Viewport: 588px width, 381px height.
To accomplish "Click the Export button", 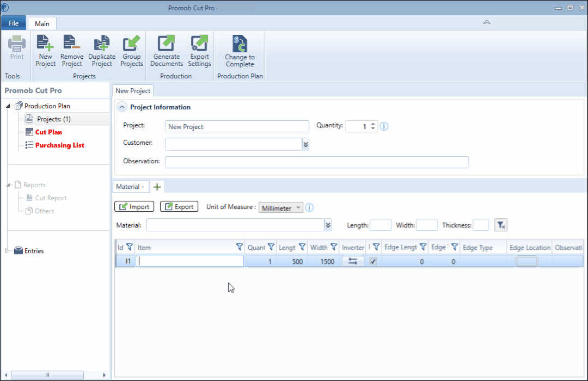I will pyautogui.click(x=179, y=207).
